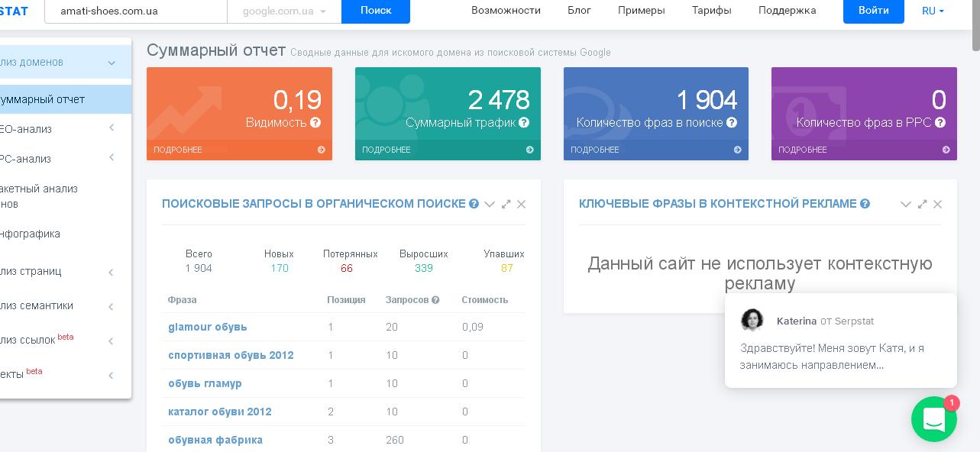The width and height of the screenshot is (980, 452).
Task: Click Подробнее on the Видимость card
Action: click(x=178, y=150)
